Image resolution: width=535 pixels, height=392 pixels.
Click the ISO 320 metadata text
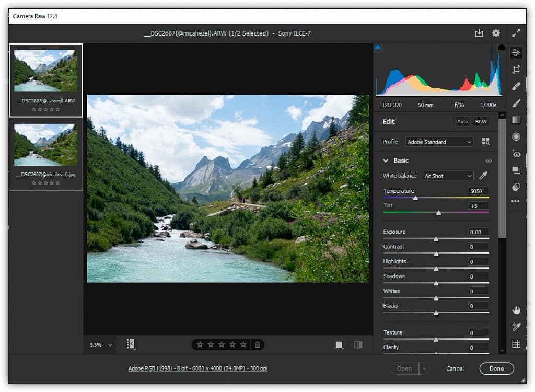pos(392,105)
